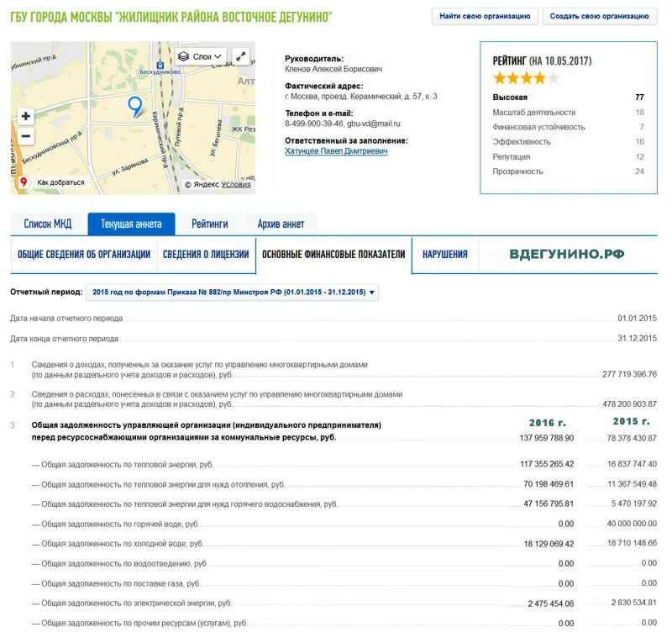Select the expenses value 478 200 903.87
Viewport: 672px width, 638px height.
click(x=629, y=403)
